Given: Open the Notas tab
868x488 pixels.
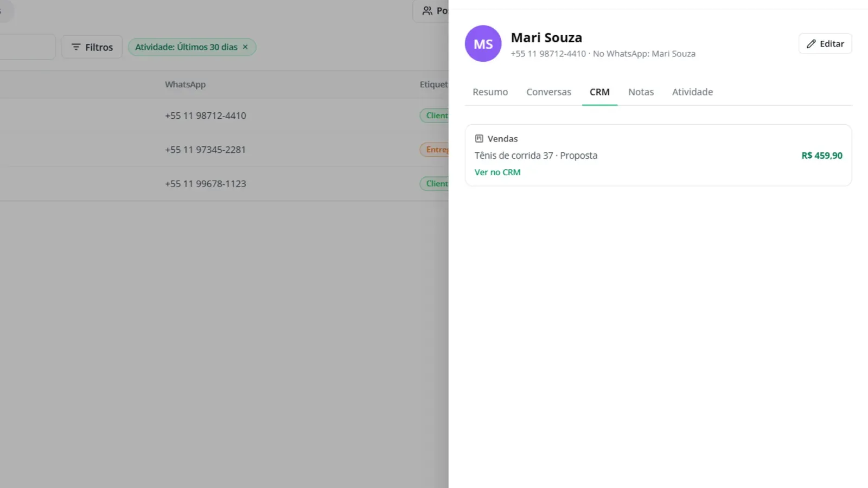Looking at the screenshot, I should [641, 92].
